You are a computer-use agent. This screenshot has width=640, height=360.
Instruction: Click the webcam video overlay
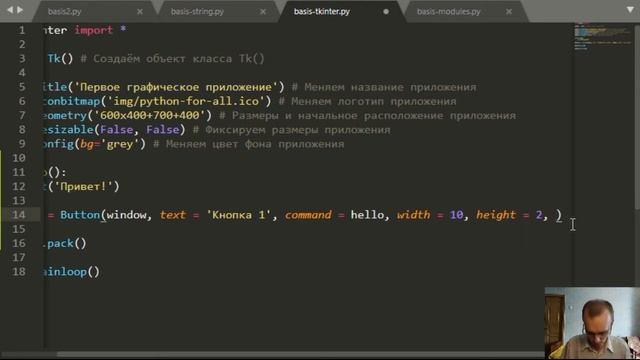pyautogui.click(x=592, y=323)
